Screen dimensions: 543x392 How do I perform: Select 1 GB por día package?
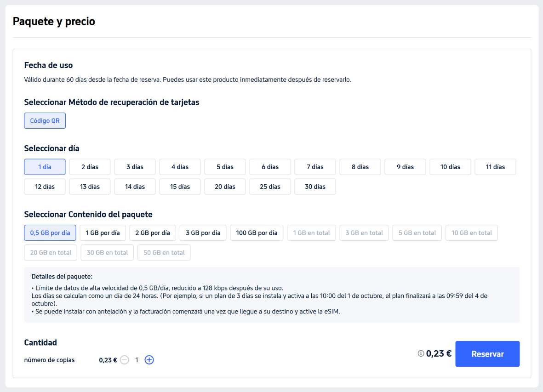(103, 233)
